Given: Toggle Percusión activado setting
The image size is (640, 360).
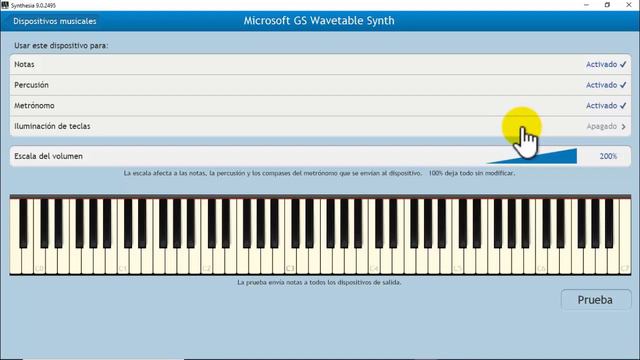Looking at the screenshot, I should tap(320, 85).
